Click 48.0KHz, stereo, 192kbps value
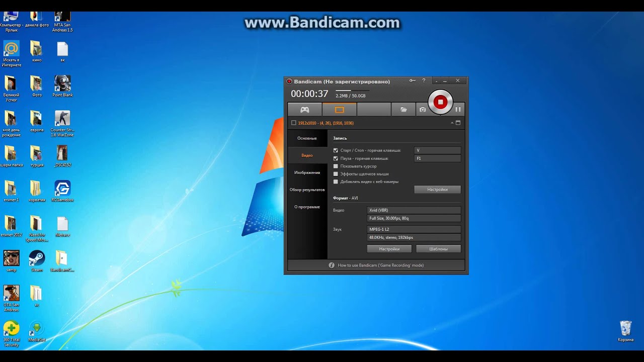Screen dimensions: 644x362 (414, 237)
